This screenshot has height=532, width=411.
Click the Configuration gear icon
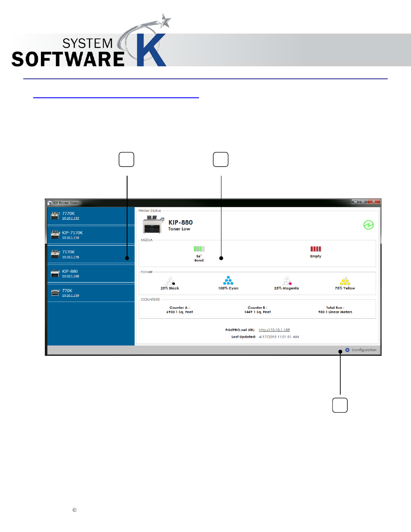[347, 350]
